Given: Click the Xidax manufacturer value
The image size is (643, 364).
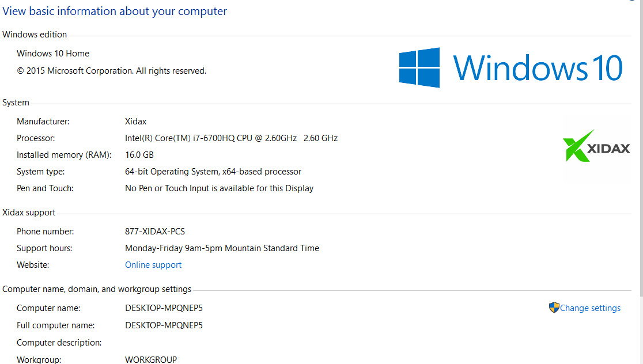Looking at the screenshot, I should coord(136,122).
